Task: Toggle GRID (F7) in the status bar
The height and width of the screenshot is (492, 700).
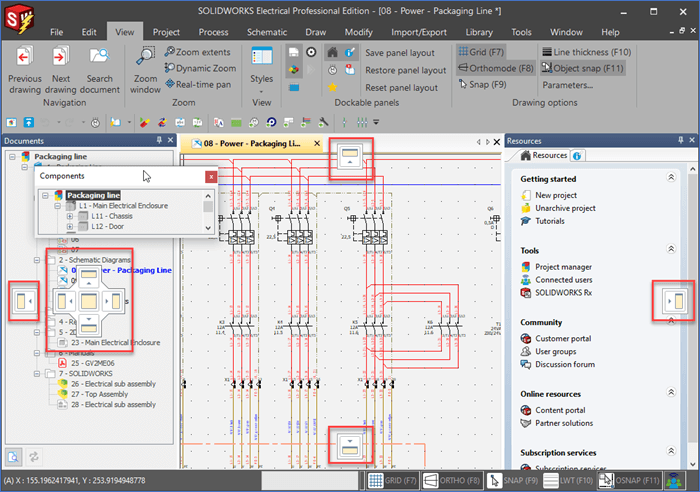Action: click(392, 481)
